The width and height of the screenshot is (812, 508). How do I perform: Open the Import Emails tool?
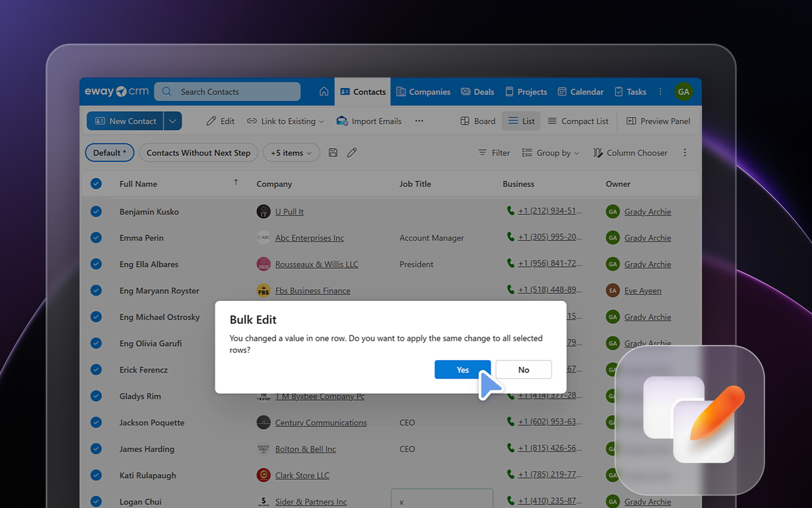point(369,121)
